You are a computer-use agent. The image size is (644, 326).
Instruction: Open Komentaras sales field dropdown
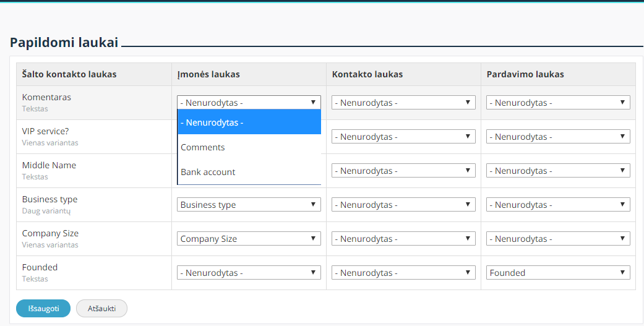(x=558, y=103)
